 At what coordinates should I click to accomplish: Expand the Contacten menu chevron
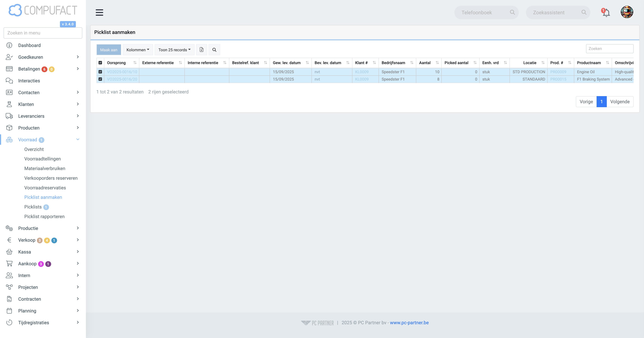[78, 92]
